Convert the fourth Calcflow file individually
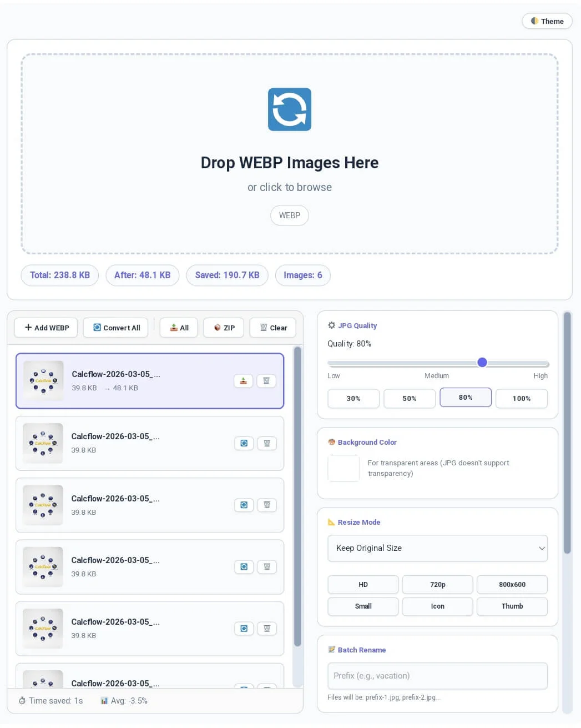Screen dimensions: 581x728 pyautogui.click(x=244, y=566)
